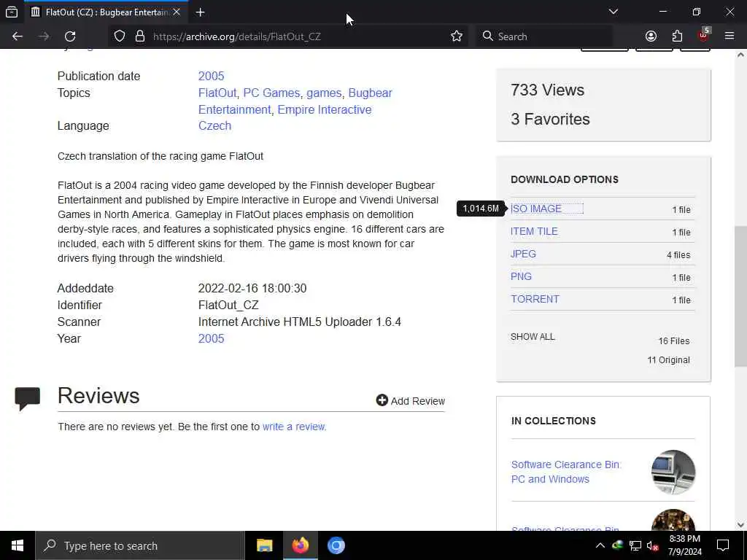Open the Bugbear Entertainment topic link
Screen dimensions: 747x560
295,101
